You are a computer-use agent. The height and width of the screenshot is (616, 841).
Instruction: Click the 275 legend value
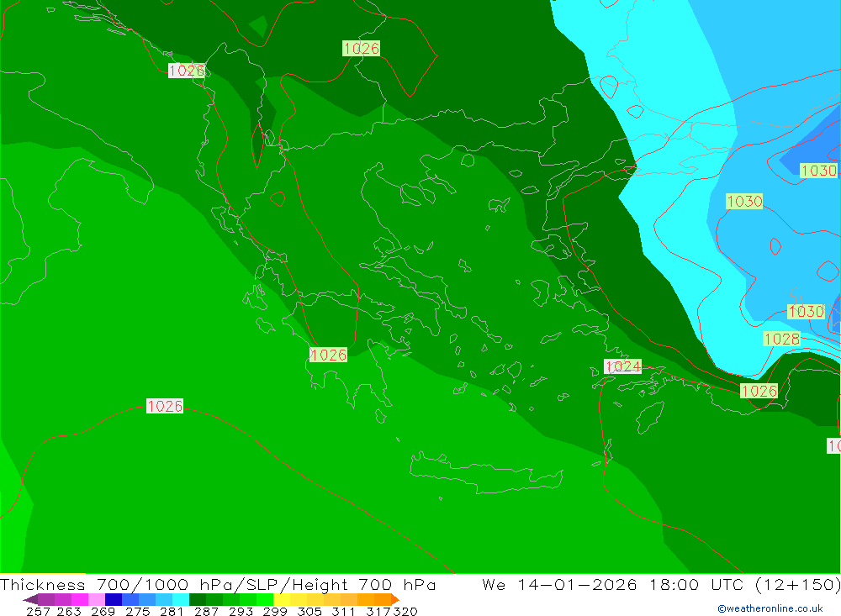pos(137,611)
